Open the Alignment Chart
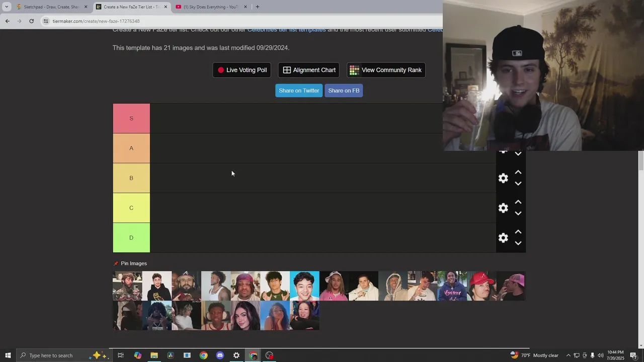 [x=309, y=70]
